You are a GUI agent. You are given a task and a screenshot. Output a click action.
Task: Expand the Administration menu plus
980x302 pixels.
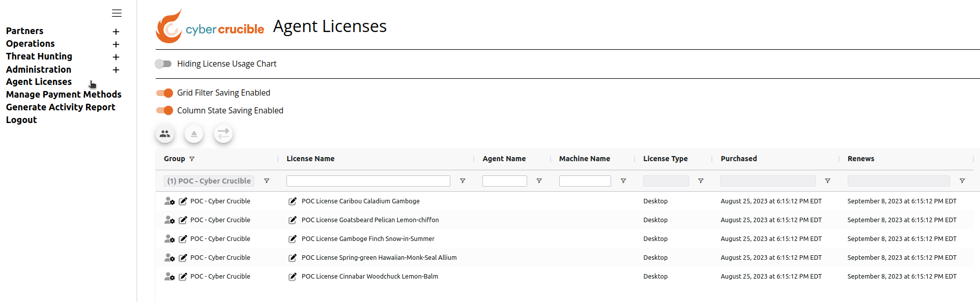coord(116,70)
